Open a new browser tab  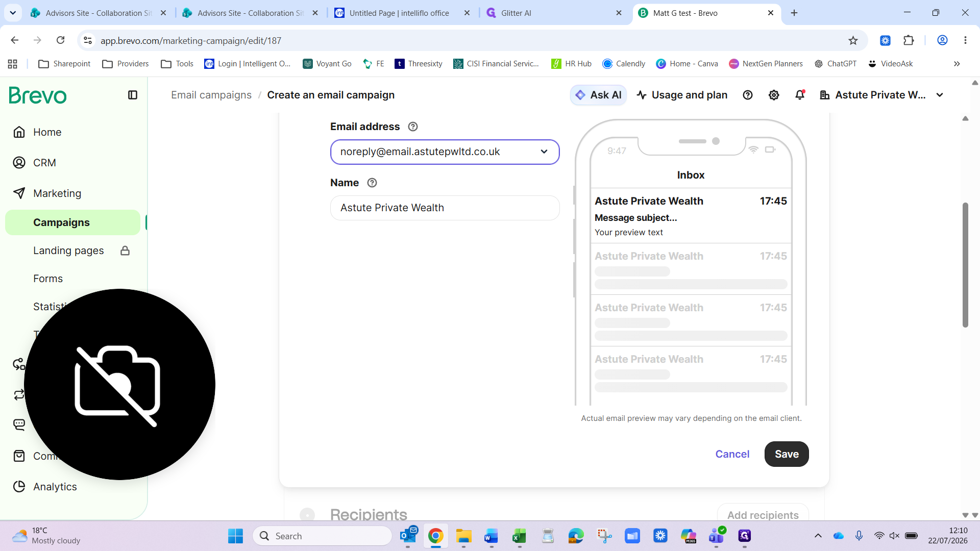pyautogui.click(x=794, y=13)
